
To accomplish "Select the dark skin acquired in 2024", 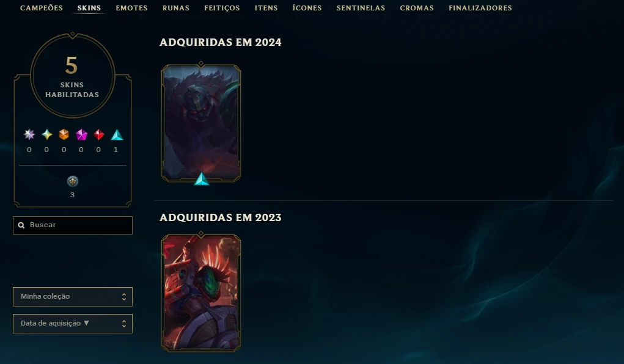I will click(201, 123).
